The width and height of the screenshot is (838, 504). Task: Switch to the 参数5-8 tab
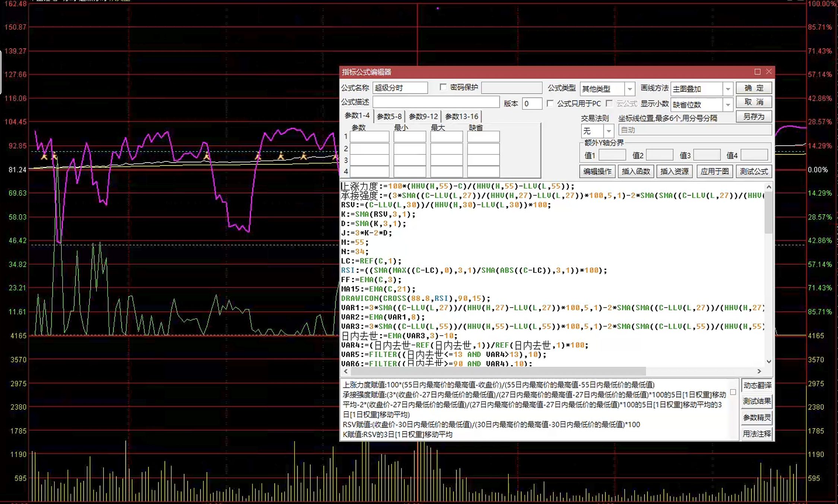(x=389, y=117)
